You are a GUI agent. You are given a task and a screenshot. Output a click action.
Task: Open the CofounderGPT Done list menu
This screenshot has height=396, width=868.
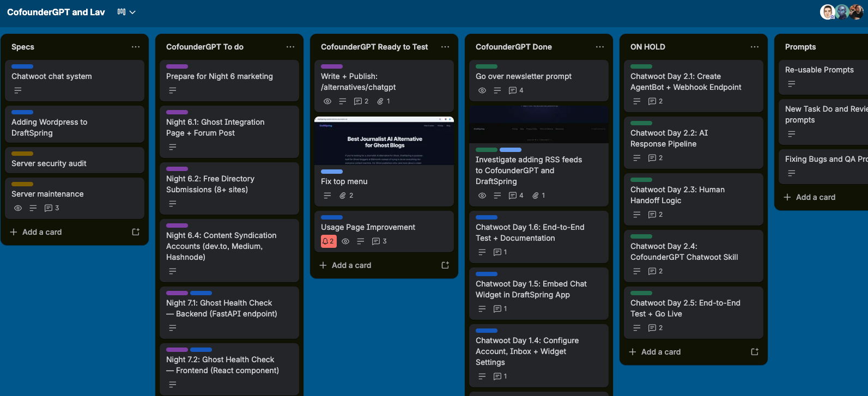tap(600, 47)
